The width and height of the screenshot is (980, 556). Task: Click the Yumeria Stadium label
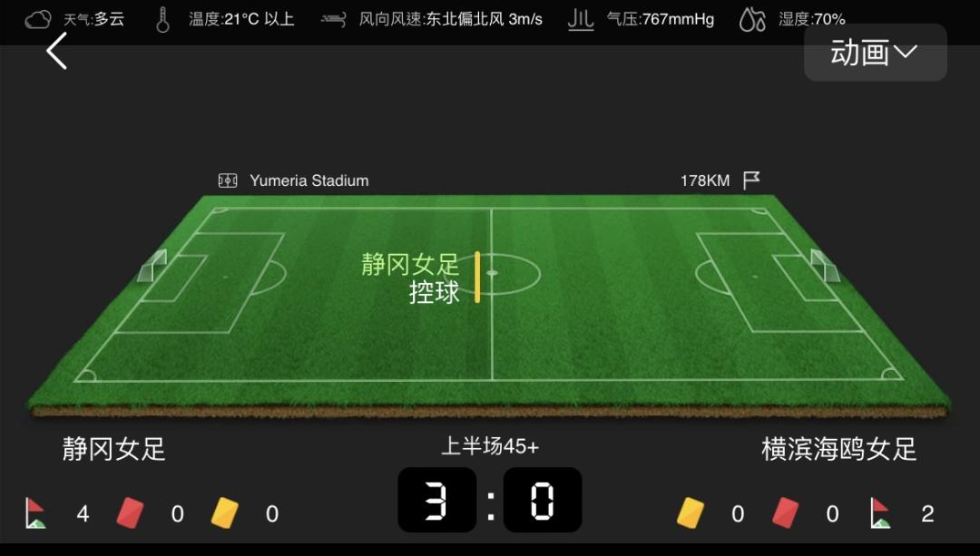click(x=309, y=180)
